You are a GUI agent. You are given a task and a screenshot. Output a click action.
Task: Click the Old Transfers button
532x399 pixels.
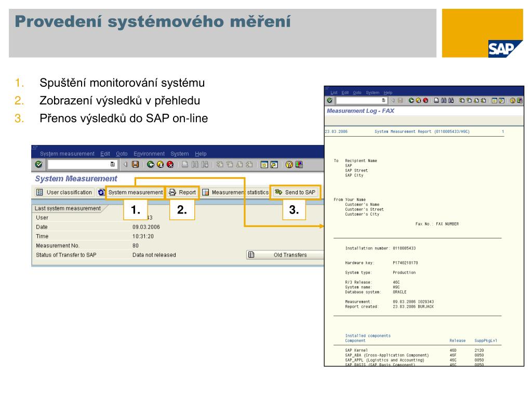(285, 255)
